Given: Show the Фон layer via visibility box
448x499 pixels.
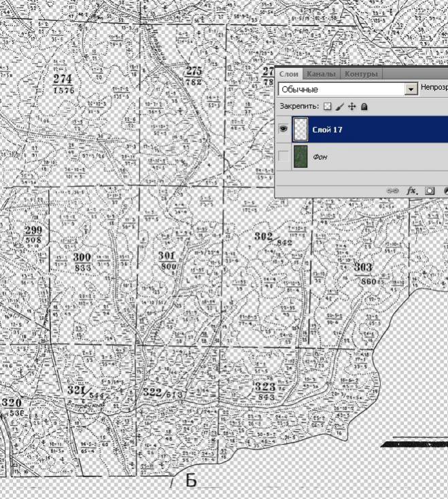Looking at the screenshot, I should coord(283,156).
